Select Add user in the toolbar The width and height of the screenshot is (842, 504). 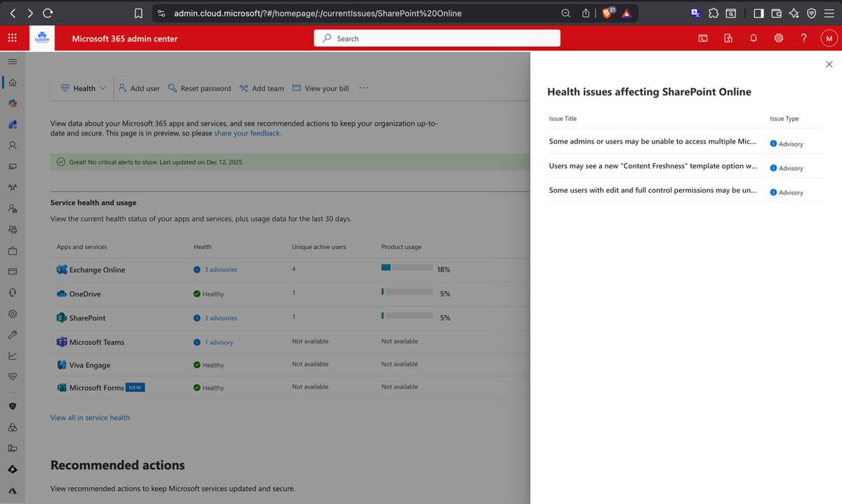click(x=138, y=88)
